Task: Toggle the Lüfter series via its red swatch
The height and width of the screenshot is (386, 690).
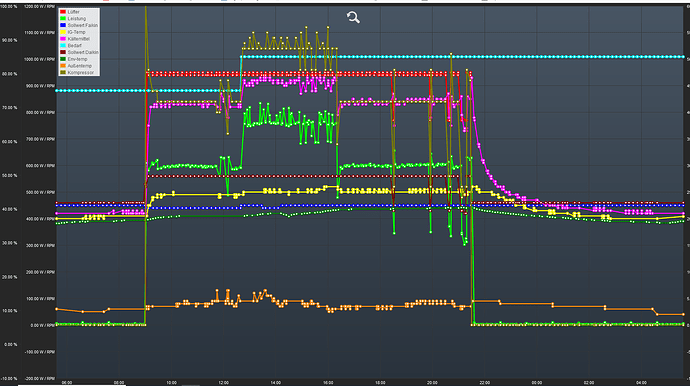Action: click(x=63, y=12)
